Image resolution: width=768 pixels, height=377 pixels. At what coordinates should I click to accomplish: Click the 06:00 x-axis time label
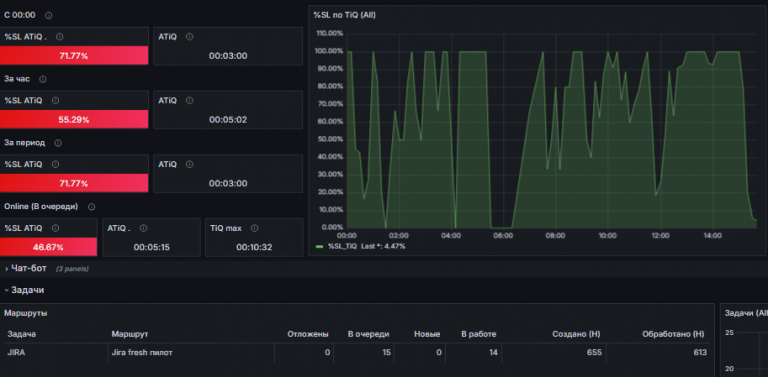tap(503, 236)
